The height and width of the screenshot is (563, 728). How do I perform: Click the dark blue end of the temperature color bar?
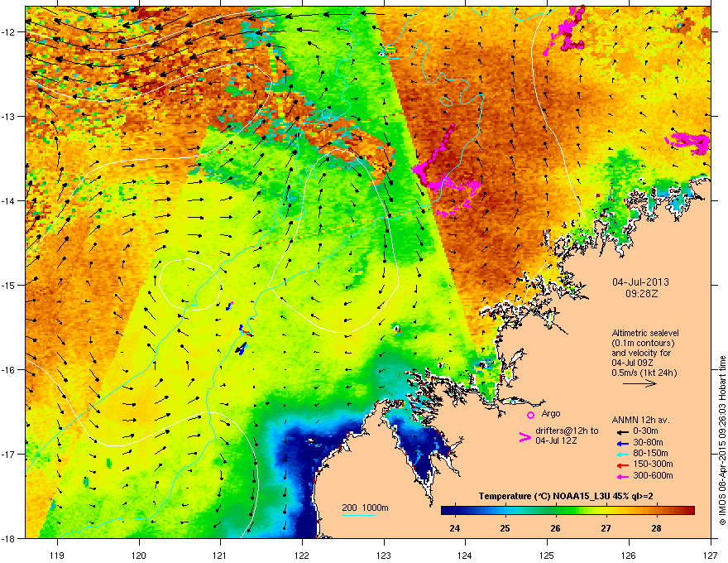(446, 510)
